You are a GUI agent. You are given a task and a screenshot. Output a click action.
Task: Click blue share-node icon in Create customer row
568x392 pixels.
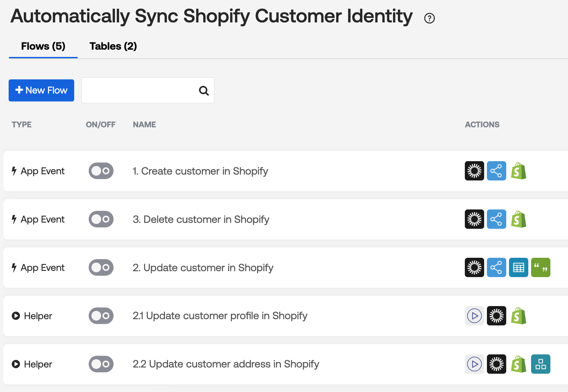click(497, 171)
